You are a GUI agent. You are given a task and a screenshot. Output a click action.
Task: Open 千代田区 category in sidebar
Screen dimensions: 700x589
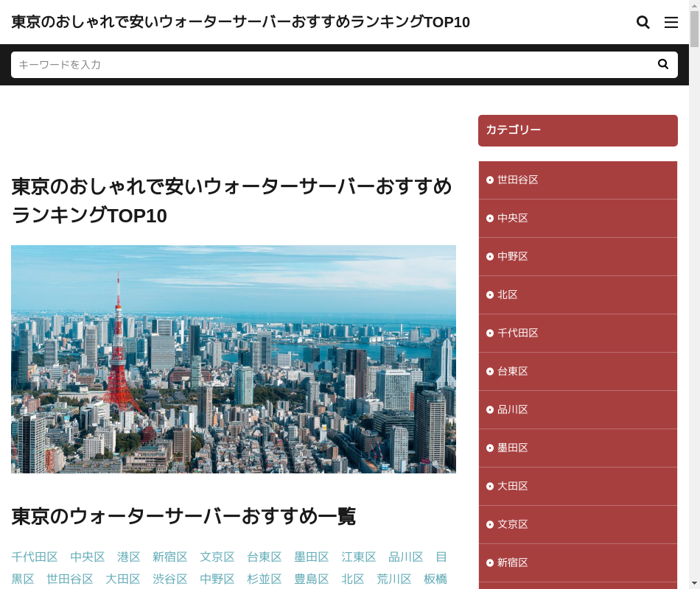[578, 334]
